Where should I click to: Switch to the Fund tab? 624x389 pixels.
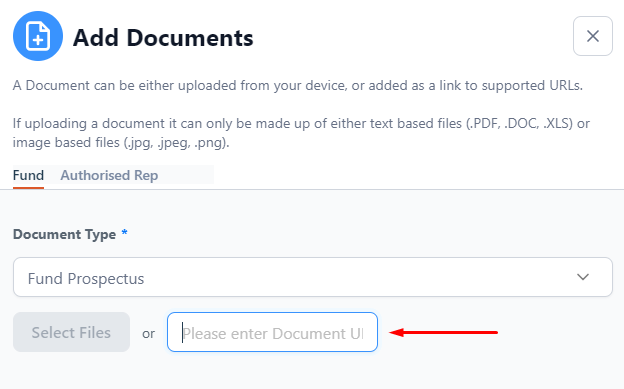28,176
